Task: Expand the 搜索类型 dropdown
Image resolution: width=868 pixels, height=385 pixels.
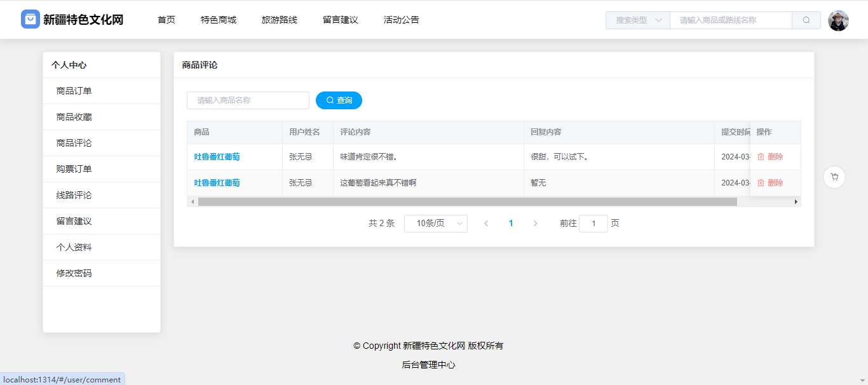Action: click(637, 20)
